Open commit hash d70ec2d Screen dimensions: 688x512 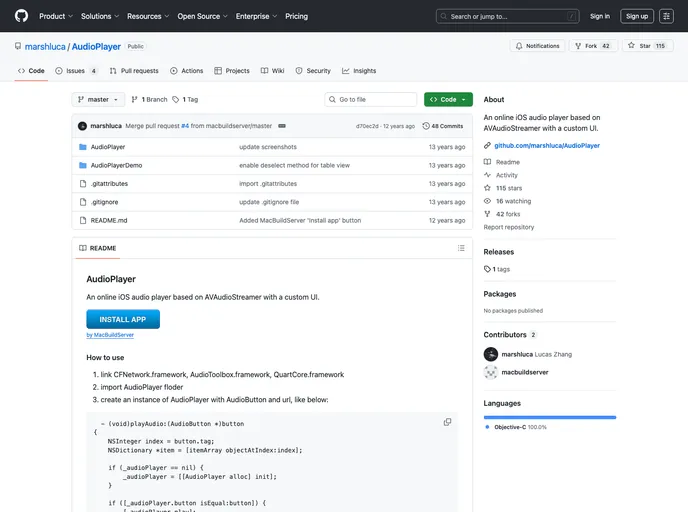click(367, 126)
